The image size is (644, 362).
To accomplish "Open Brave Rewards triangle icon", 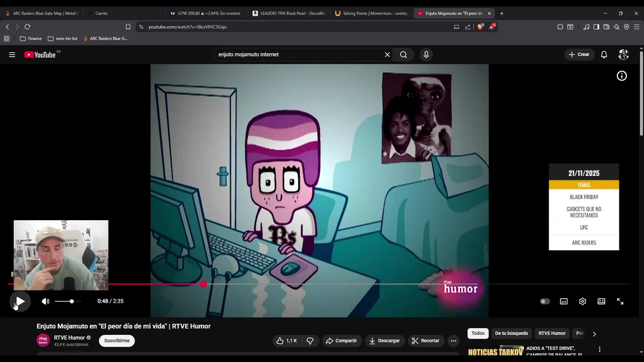I will [492, 27].
